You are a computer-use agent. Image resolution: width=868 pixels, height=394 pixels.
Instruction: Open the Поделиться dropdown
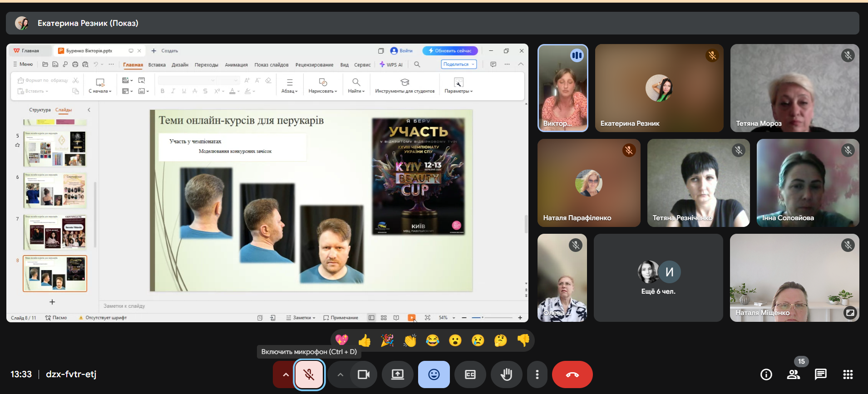(x=459, y=64)
